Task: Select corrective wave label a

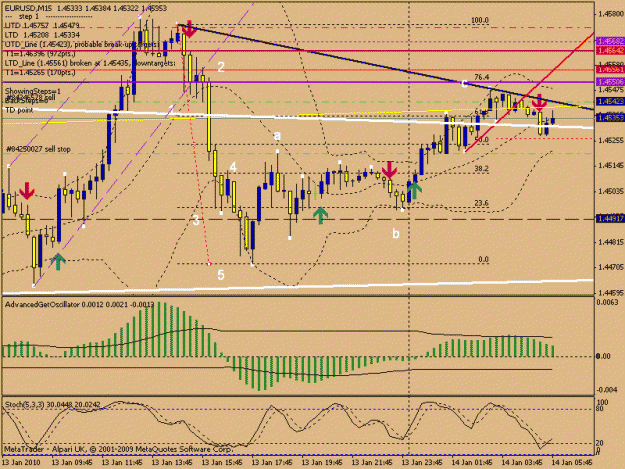Action: tap(277, 135)
